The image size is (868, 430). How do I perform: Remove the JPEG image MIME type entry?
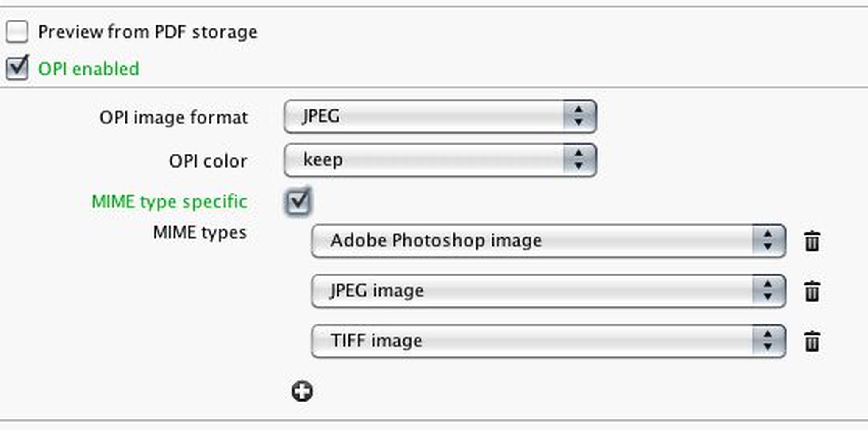pyautogui.click(x=812, y=291)
